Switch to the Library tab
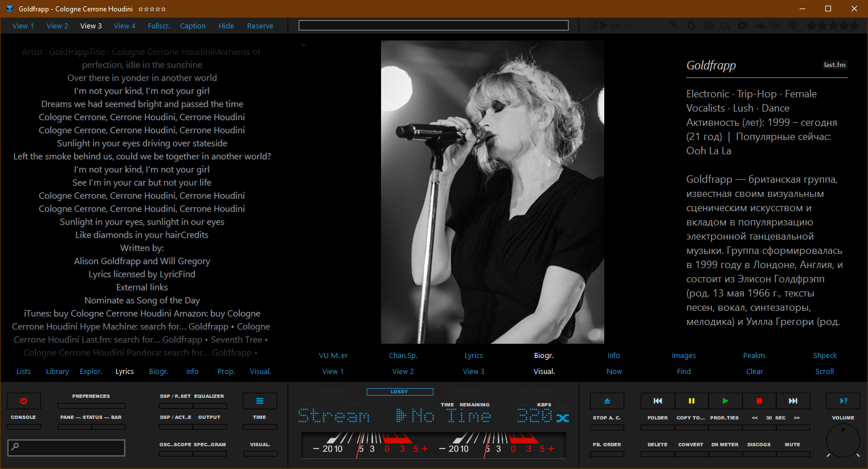Image resolution: width=868 pixels, height=469 pixels. point(58,372)
